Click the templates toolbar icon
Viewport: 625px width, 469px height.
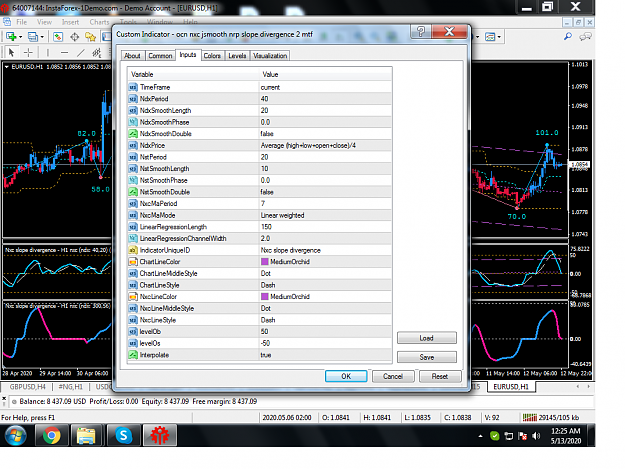[x=490, y=37]
